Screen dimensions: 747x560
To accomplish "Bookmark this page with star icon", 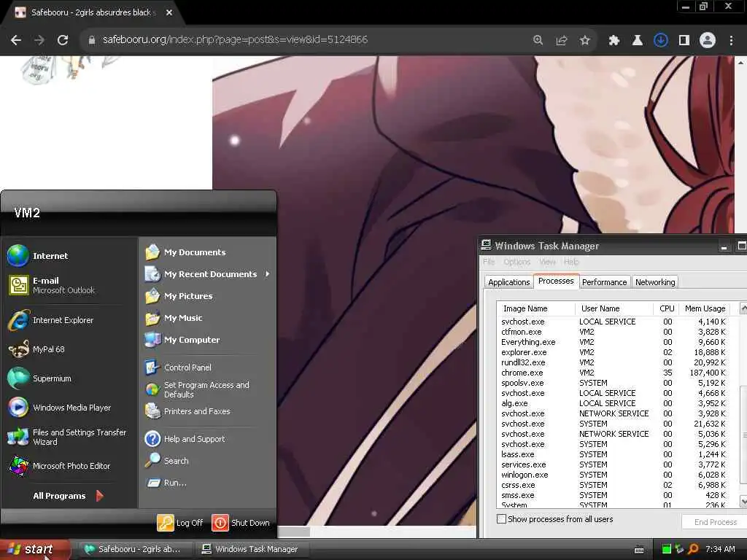I will pos(585,40).
